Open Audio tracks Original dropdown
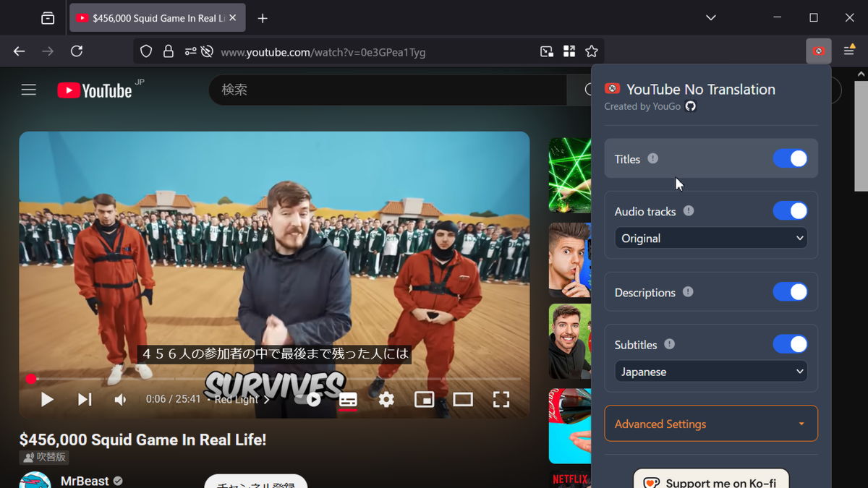Screen dimensions: 868x488 coord(711,238)
